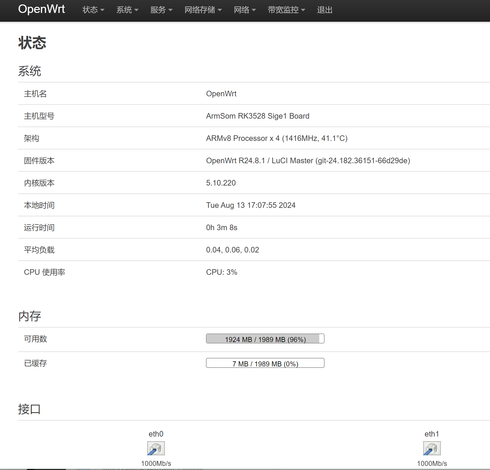Click the 接口 section heading
Image resolution: width=490 pixels, height=470 pixels.
(29, 409)
